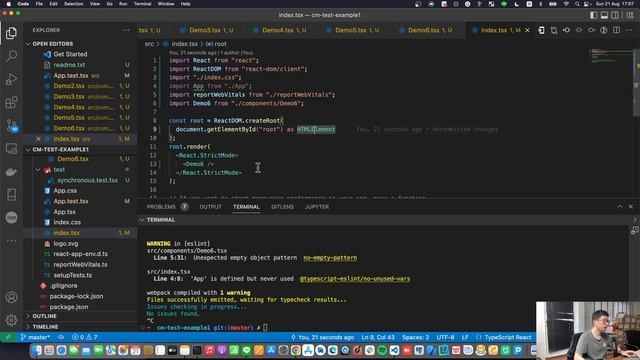This screenshot has height=360, width=640.
Task: Toggle Primary Side Bar layout icon
Action: 593,15
